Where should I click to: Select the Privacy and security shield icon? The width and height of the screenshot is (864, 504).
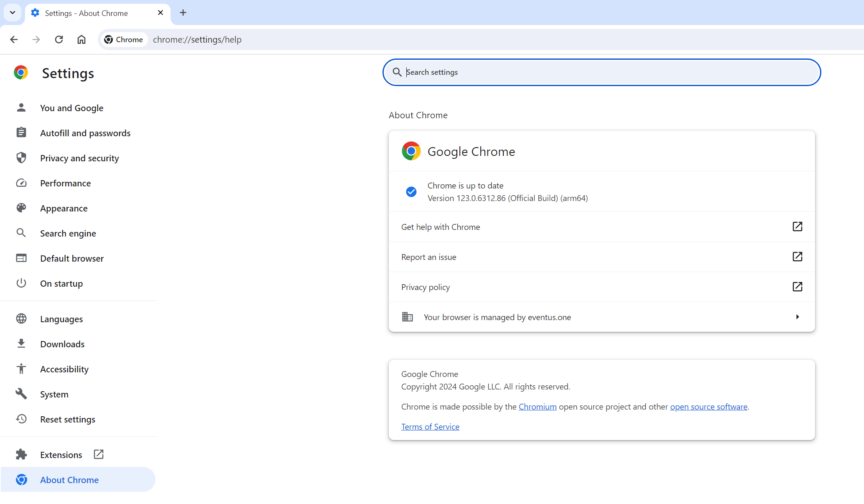click(21, 158)
